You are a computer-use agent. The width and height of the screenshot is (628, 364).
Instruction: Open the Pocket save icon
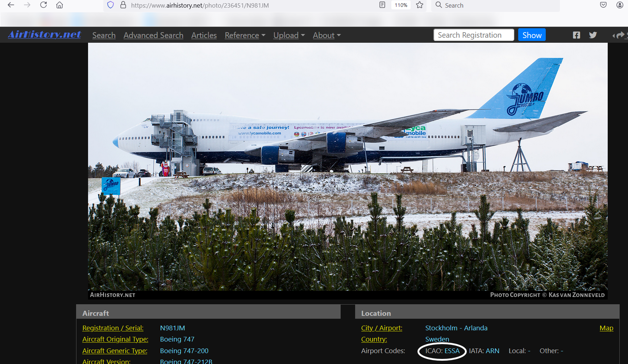point(603,5)
